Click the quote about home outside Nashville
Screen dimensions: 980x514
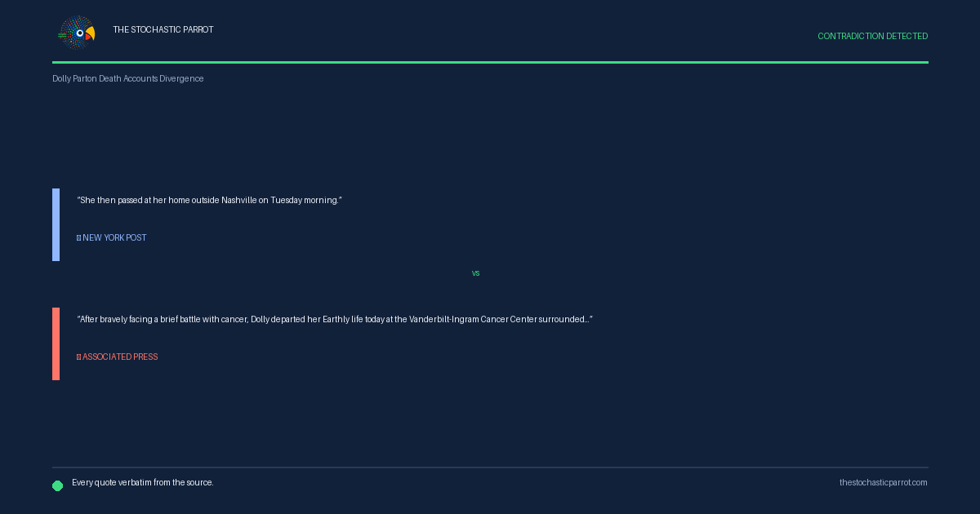[209, 201]
